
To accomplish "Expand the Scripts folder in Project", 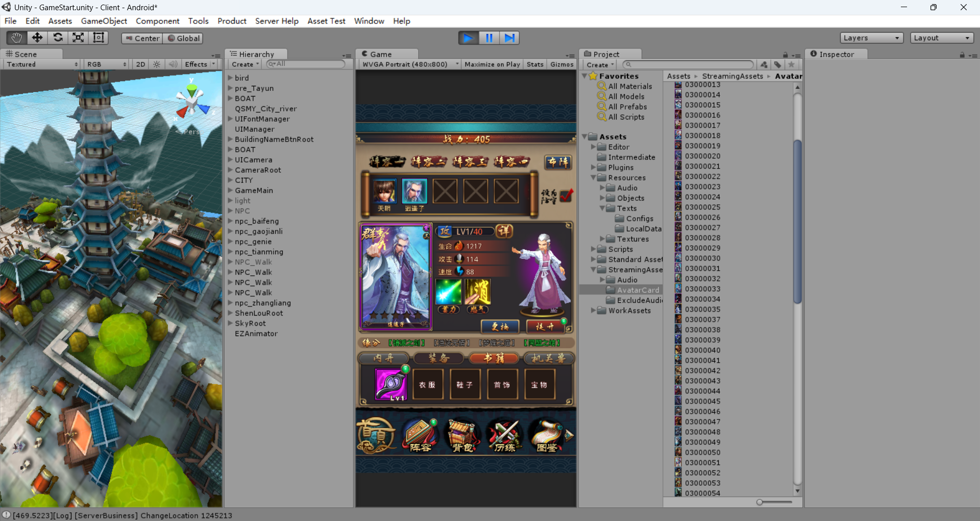I will 594,249.
